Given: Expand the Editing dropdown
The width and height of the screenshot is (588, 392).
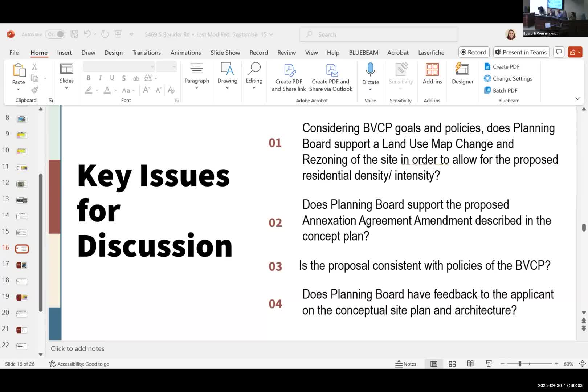Looking at the screenshot, I should click(254, 87).
